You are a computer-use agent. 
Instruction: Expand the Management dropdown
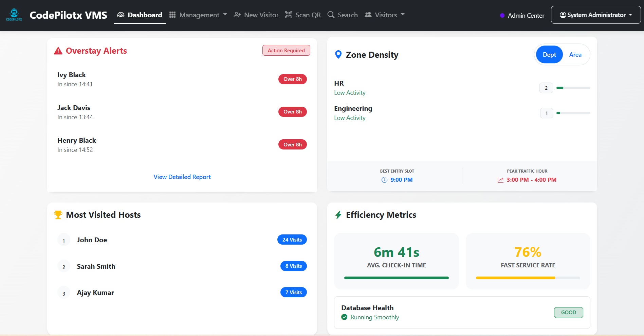point(198,15)
